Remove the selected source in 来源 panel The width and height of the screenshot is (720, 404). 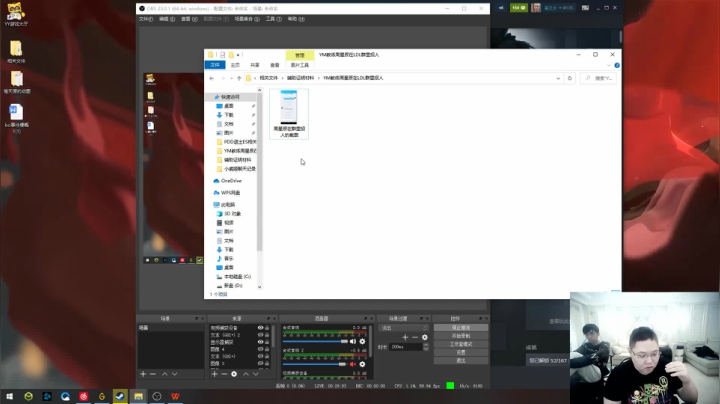pyautogui.click(x=224, y=374)
